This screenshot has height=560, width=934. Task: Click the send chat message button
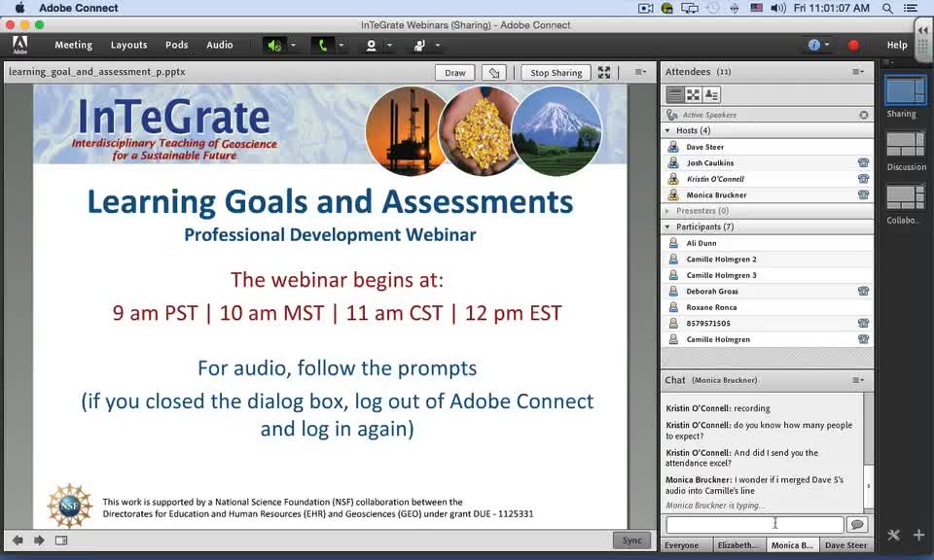(857, 525)
